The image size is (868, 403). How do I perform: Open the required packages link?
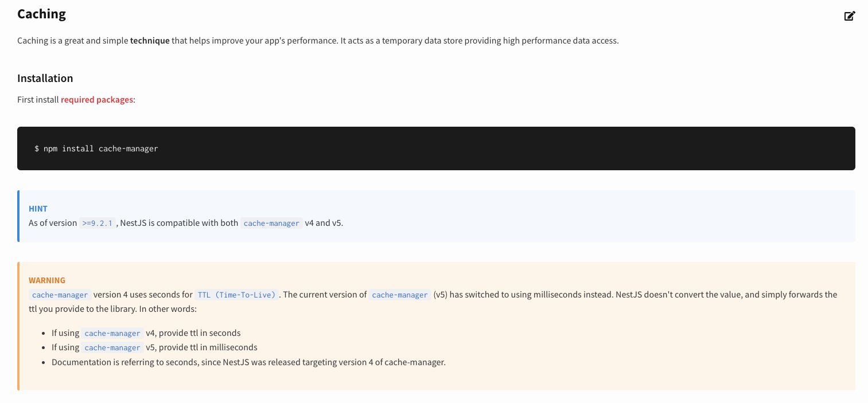[x=97, y=100]
